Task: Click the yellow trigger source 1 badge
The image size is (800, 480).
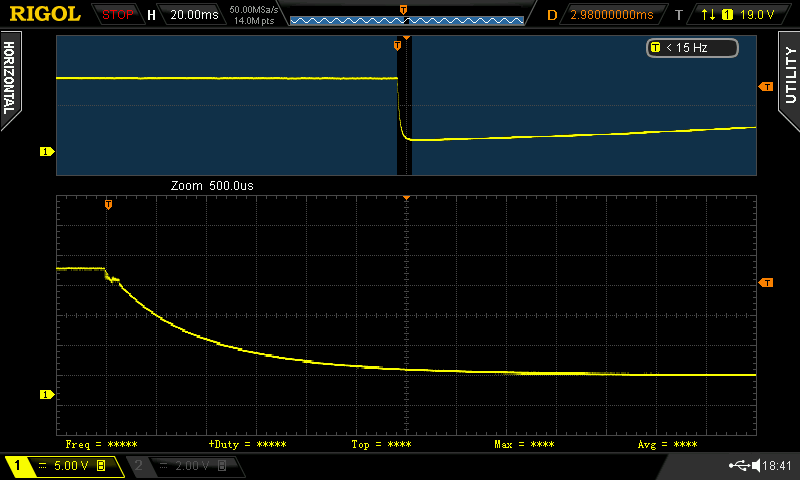Action: pos(727,15)
